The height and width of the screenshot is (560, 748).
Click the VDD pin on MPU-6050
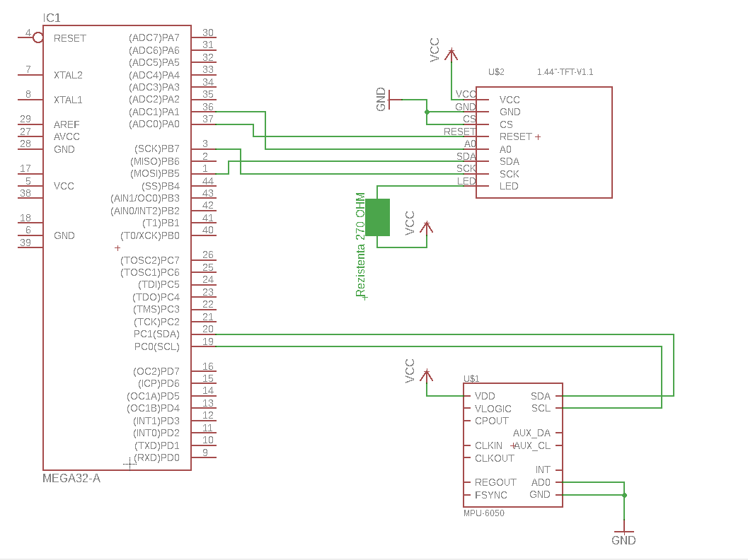[x=485, y=397]
